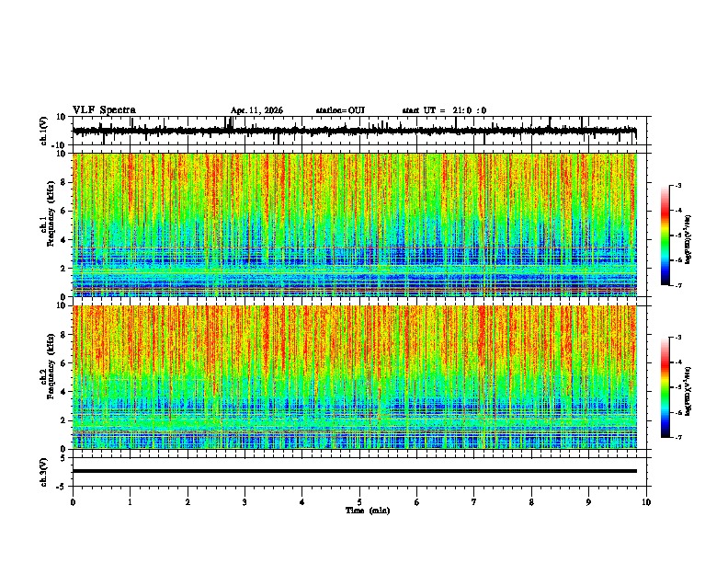Click the "6" kHz tick on ch.2 frequency axis
728x563 pixels.
tap(64, 363)
